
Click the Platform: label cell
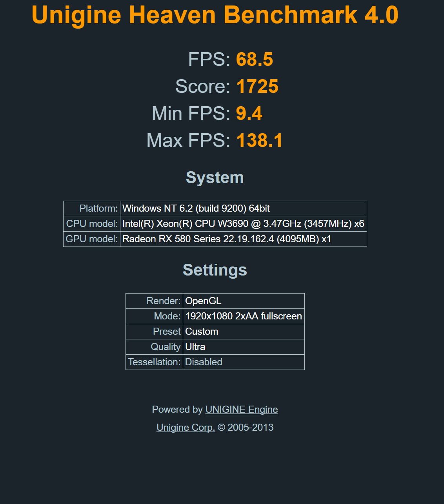tap(92, 208)
